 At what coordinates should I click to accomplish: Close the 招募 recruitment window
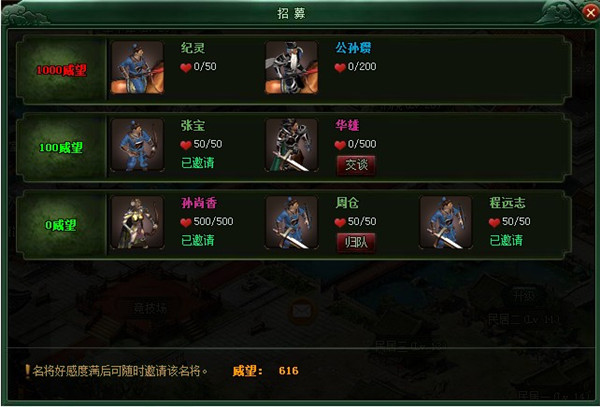[590, 13]
